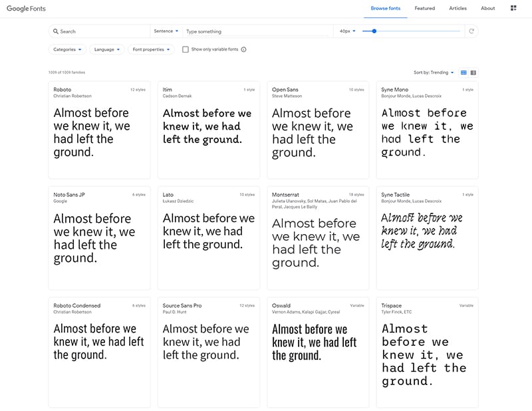532x411 pixels.
Task: Reset preview with the refresh icon
Action: point(471,31)
